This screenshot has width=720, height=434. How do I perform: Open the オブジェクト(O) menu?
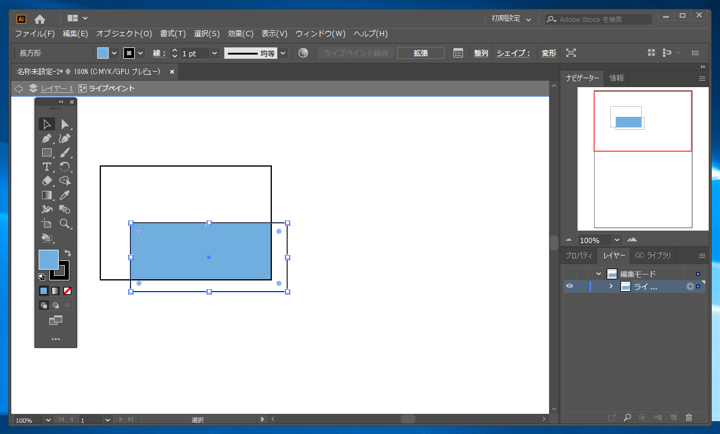124,34
